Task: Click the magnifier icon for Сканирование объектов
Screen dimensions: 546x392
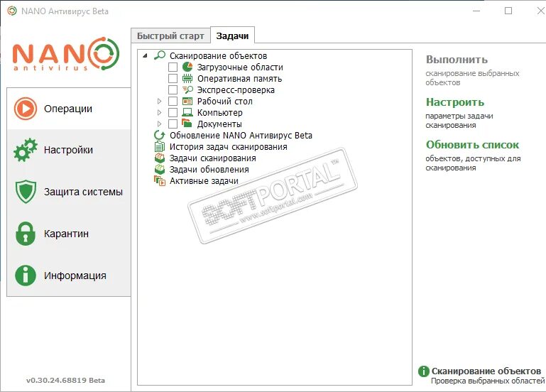Action: click(x=160, y=55)
